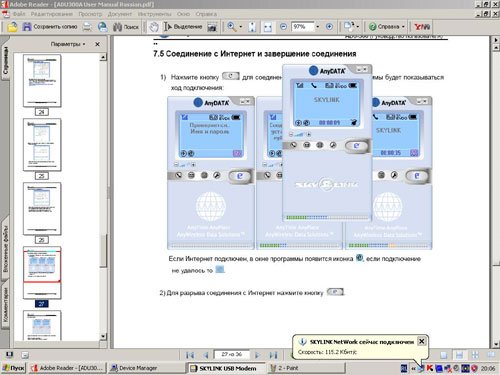Click the thumbnail panel scroll-up arrow
This screenshot has width=500, height=375.
(103, 57)
